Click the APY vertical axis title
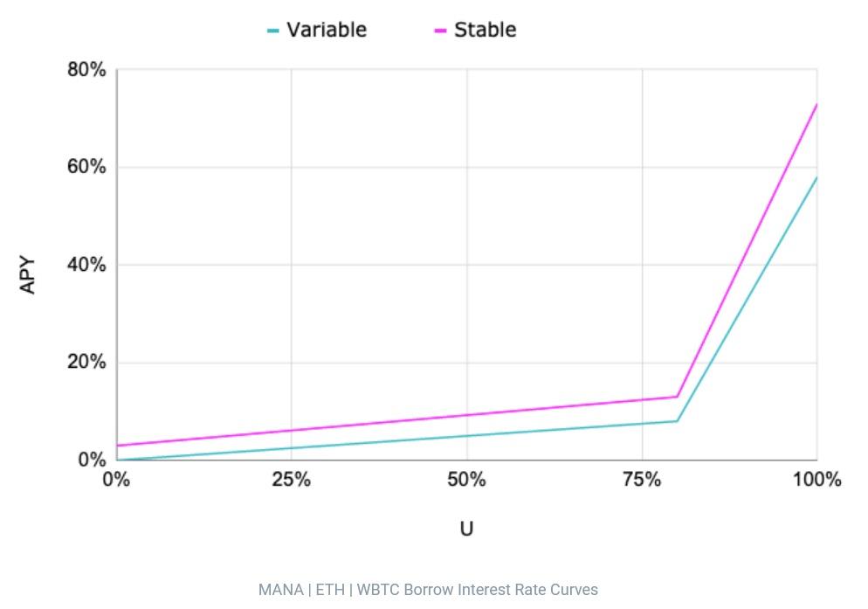 [x=29, y=274]
